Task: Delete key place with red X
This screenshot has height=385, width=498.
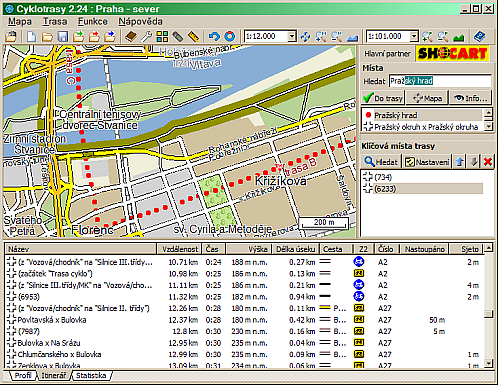Action: (488, 162)
